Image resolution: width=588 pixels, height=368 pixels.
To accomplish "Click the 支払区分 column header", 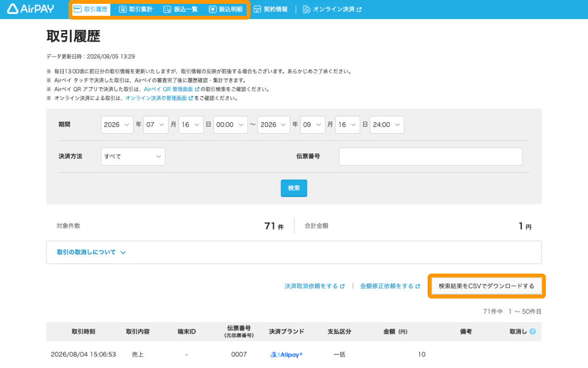I will click(x=339, y=332).
